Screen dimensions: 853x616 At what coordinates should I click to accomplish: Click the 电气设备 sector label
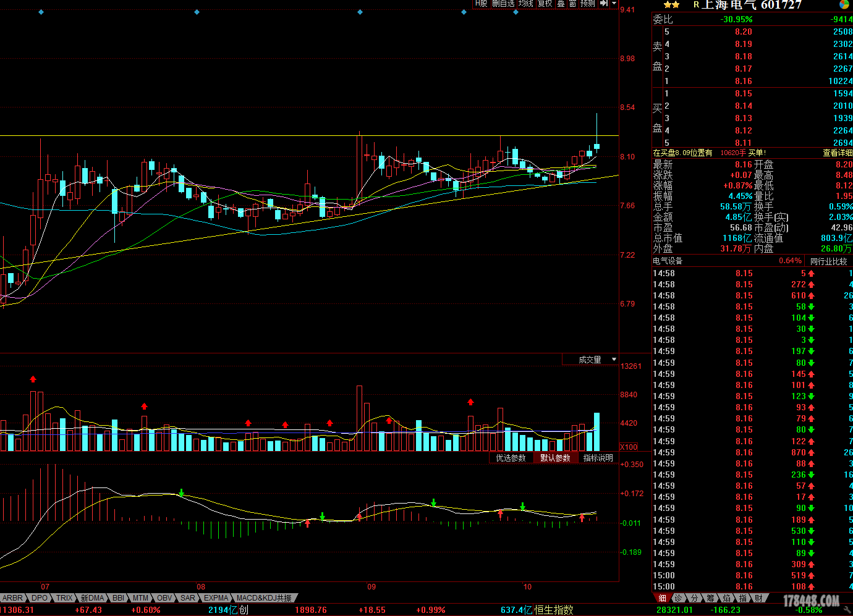click(x=668, y=261)
